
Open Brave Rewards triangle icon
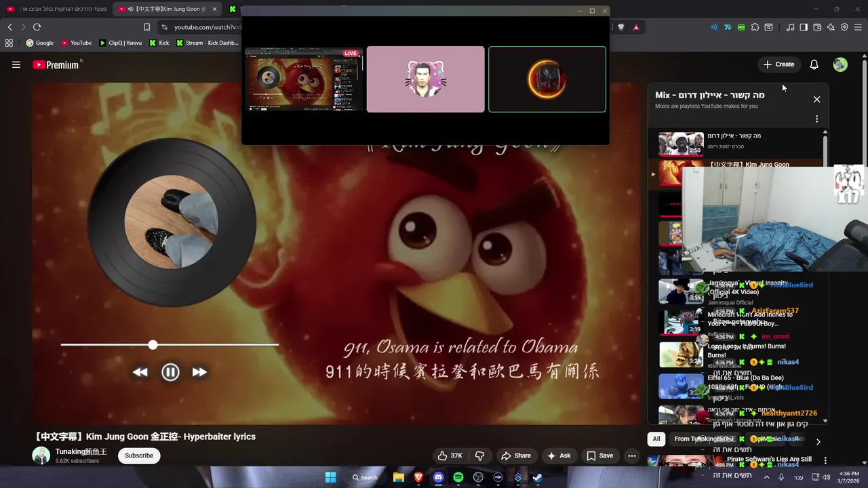click(636, 27)
